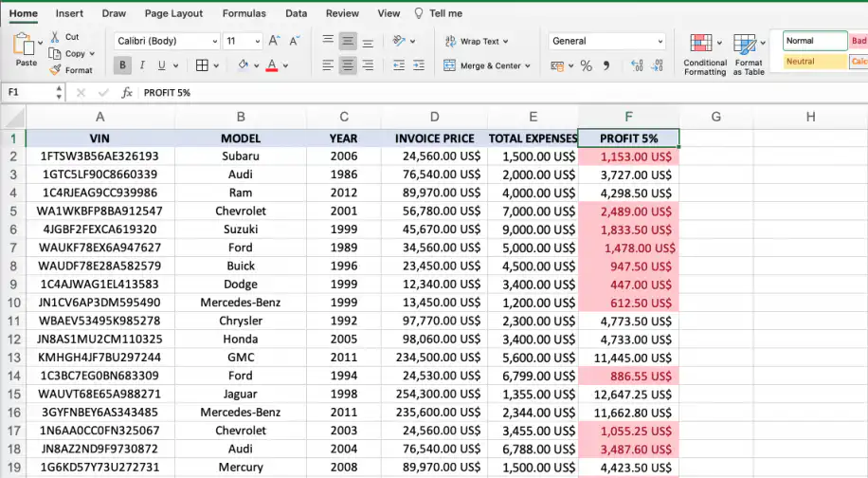This screenshot has height=478, width=868.
Task: Expand border options arrow
Action: pos(216,65)
